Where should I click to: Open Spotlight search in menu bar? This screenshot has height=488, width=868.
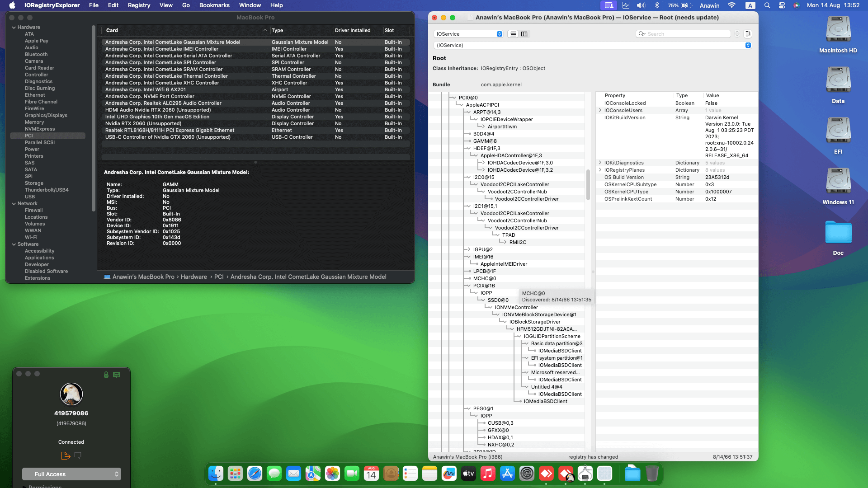pyautogui.click(x=767, y=5)
